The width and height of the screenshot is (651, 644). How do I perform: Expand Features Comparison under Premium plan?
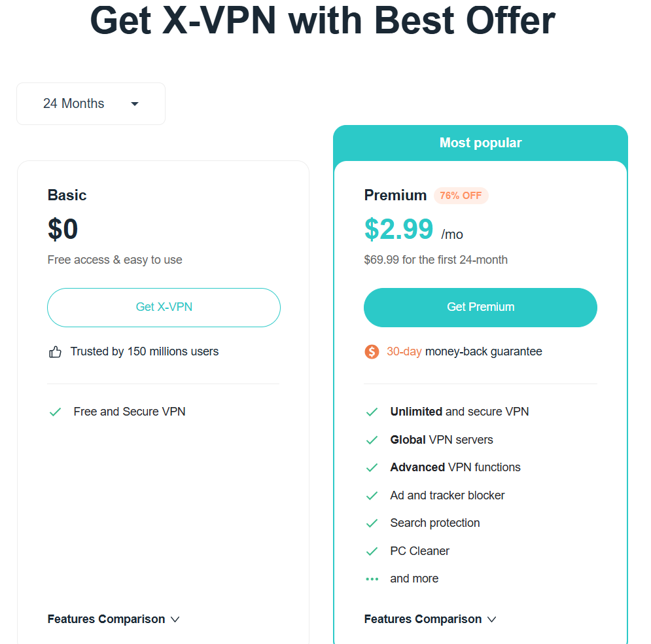point(430,619)
